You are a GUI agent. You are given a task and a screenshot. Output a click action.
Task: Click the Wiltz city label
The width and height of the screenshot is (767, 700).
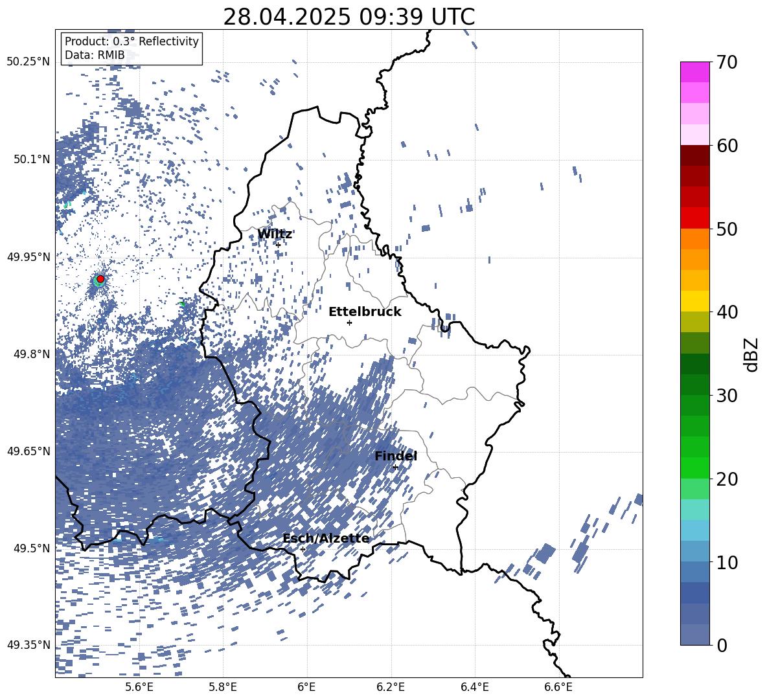(x=275, y=234)
